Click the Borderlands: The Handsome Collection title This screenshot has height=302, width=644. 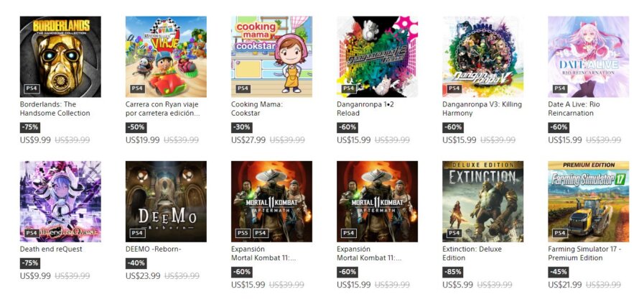pos(55,109)
